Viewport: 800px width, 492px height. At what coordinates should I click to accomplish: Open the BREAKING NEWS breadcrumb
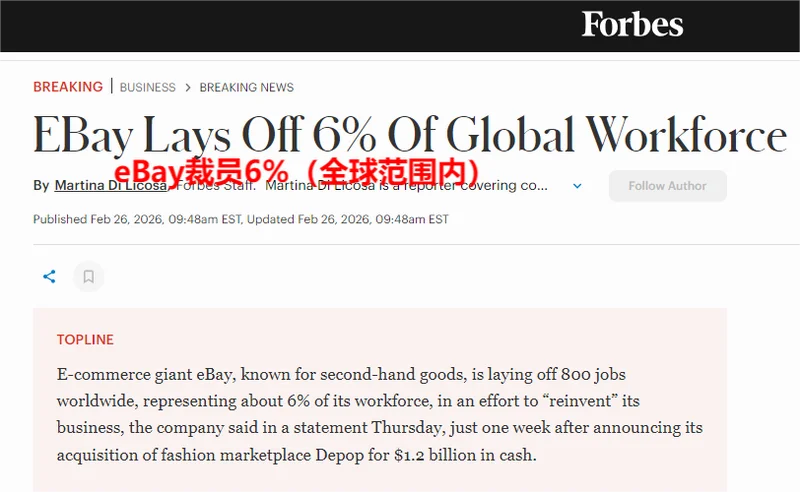point(246,88)
